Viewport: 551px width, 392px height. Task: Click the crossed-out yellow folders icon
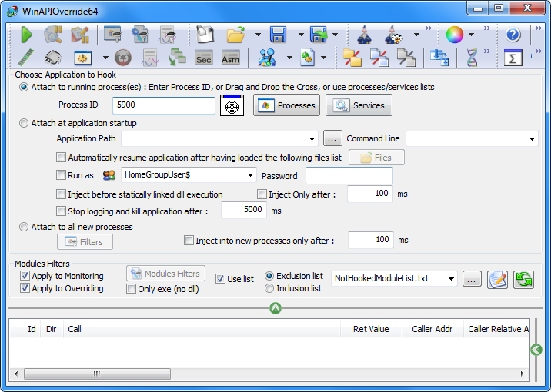[352, 58]
